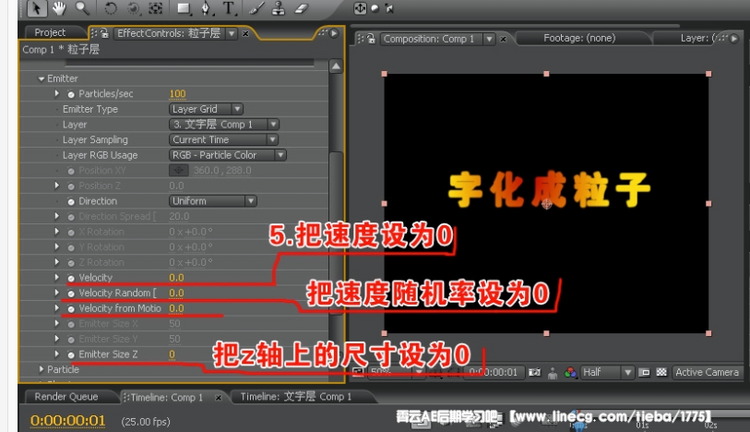
Task: Switch to the Project tab
Action: point(50,33)
